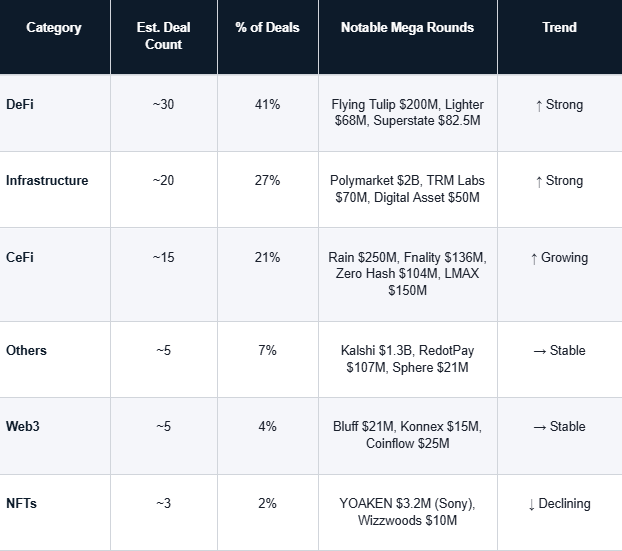Image resolution: width=622 pixels, height=551 pixels.
Task: Select the Kalshi $1.3B cell
Action: pyautogui.click(x=406, y=359)
